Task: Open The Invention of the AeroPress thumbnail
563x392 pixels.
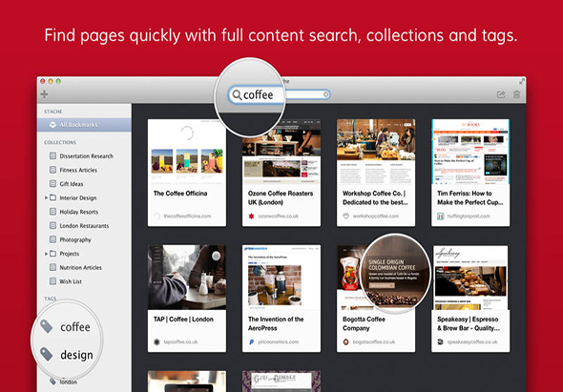Action: [x=281, y=278]
